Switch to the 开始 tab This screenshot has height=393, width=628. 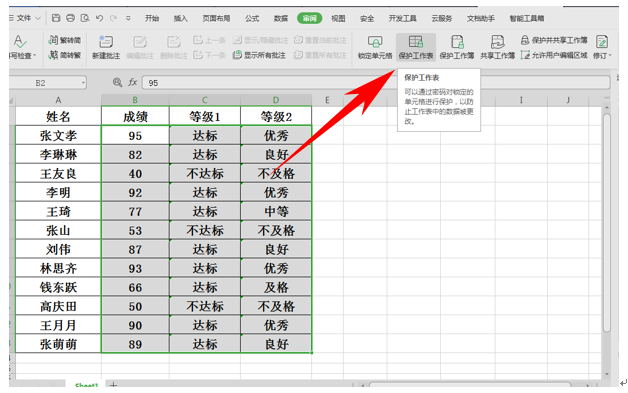[x=152, y=18]
